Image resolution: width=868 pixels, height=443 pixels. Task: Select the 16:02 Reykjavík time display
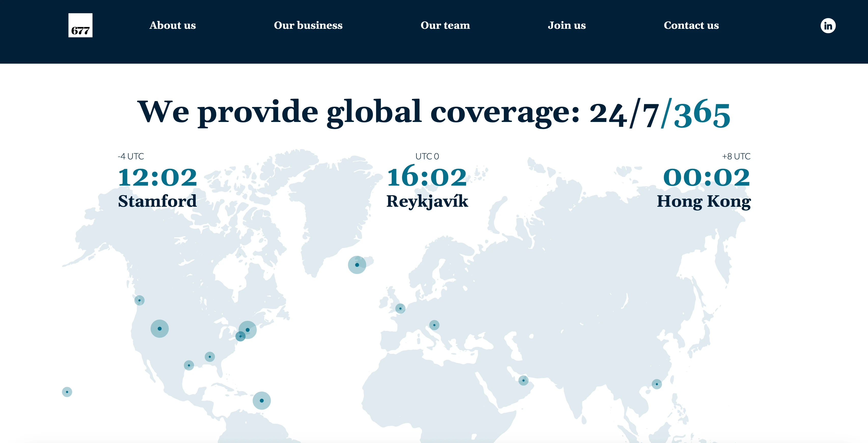[x=427, y=176]
